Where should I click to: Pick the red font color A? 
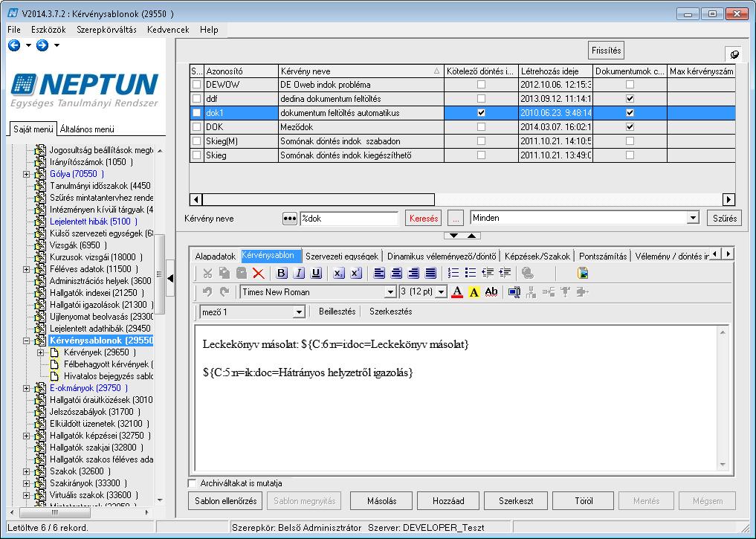click(x=457, y=291)
